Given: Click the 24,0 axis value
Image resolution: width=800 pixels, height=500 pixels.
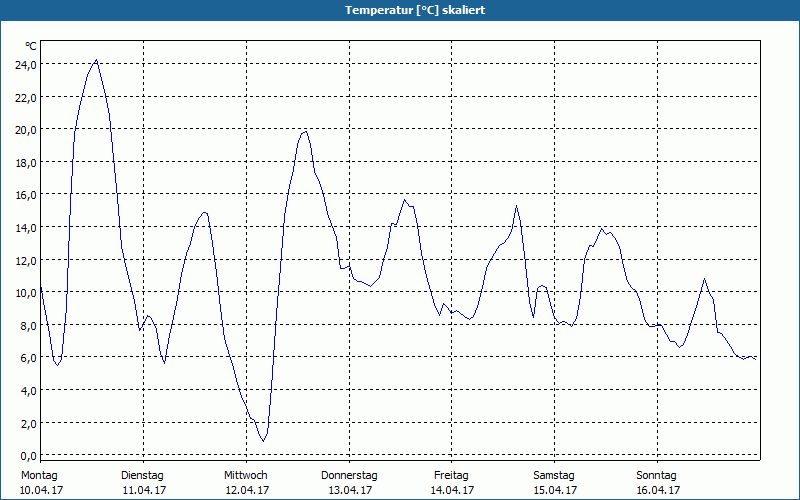Looking at the screenshot, I should (26, 65).
